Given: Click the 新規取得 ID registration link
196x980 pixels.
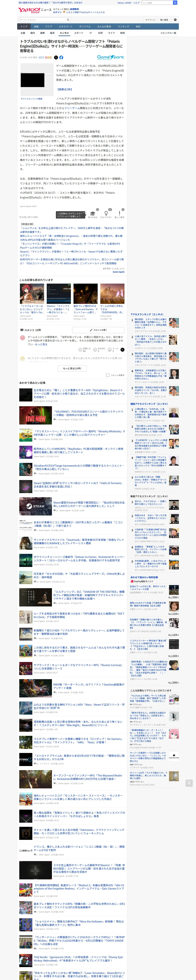Looking at the screenshot, I should coord(74,9).
